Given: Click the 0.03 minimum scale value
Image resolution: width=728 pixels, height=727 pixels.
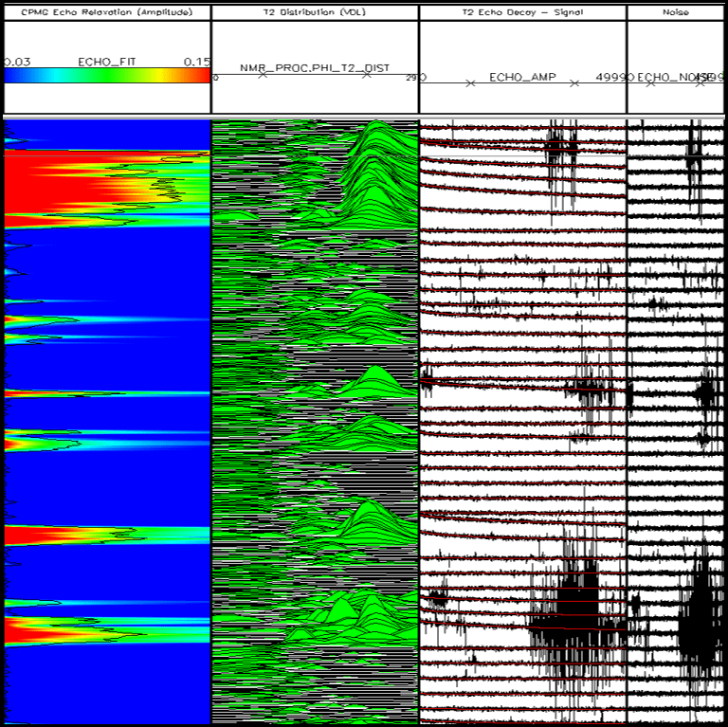Looking at the screenshot, I should (x=18, y=63).
